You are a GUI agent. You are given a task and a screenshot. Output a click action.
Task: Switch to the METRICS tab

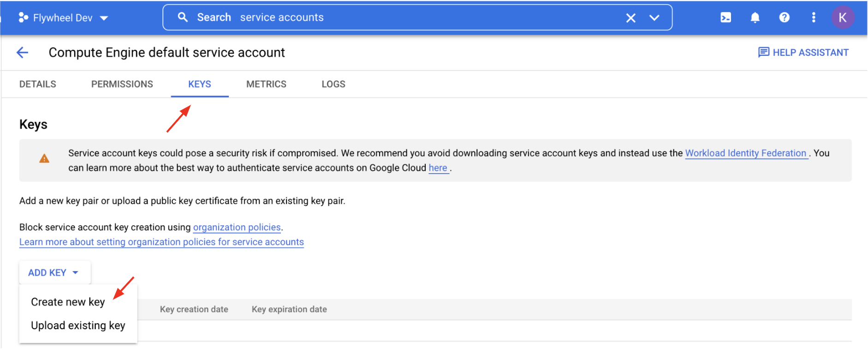(x=266, y=84)
